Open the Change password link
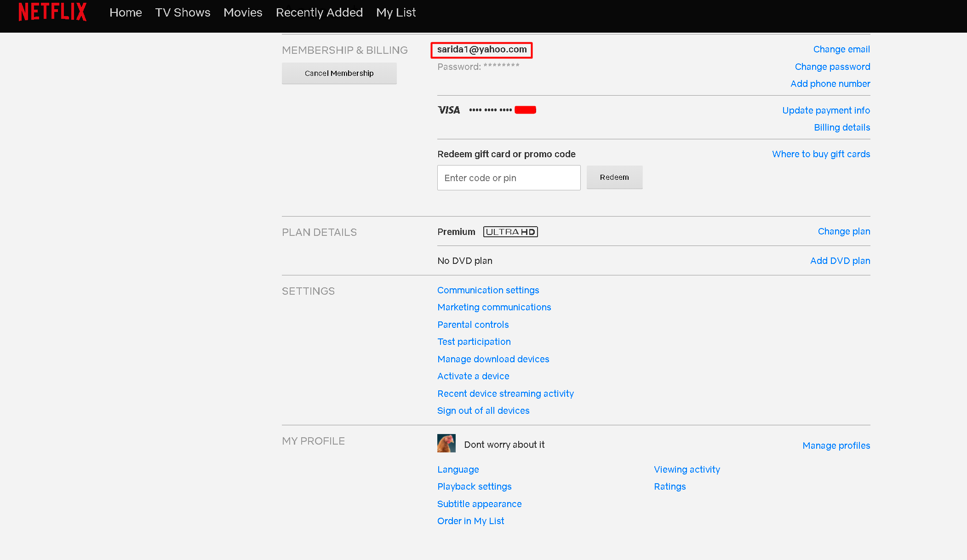Image resolution: width=967 pixels, height=560 pixels. [832, 67]
